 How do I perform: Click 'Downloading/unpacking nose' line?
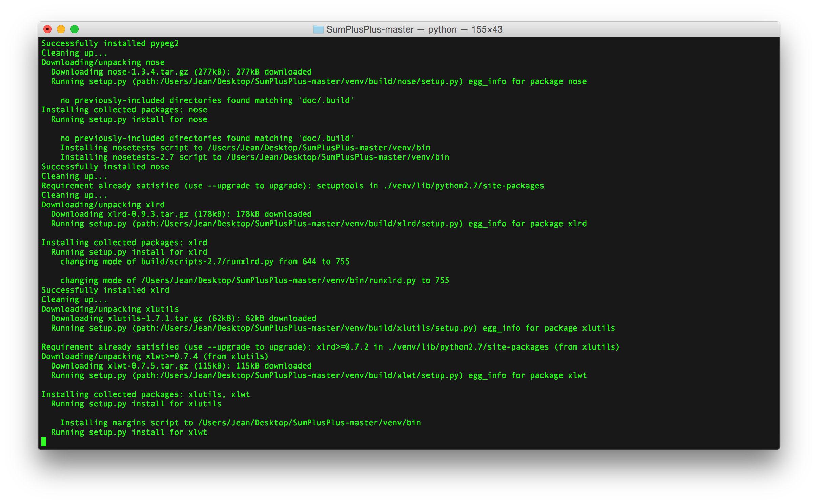tap(103, 62)
